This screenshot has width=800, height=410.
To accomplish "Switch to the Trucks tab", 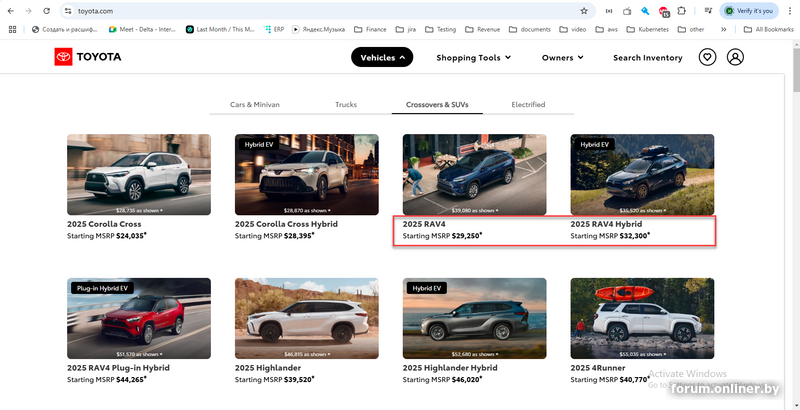I will tap(346, 104).
